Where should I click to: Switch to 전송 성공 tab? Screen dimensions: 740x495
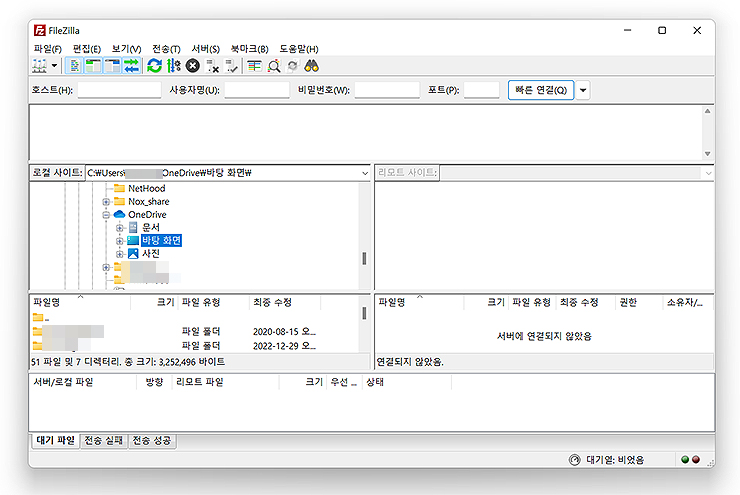[152, 441]
